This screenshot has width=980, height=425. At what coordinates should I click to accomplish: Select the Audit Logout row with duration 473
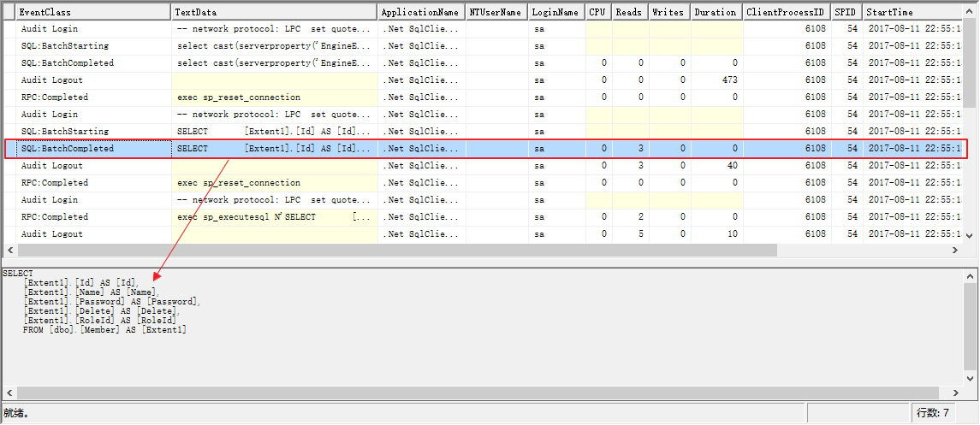[483, 80]
